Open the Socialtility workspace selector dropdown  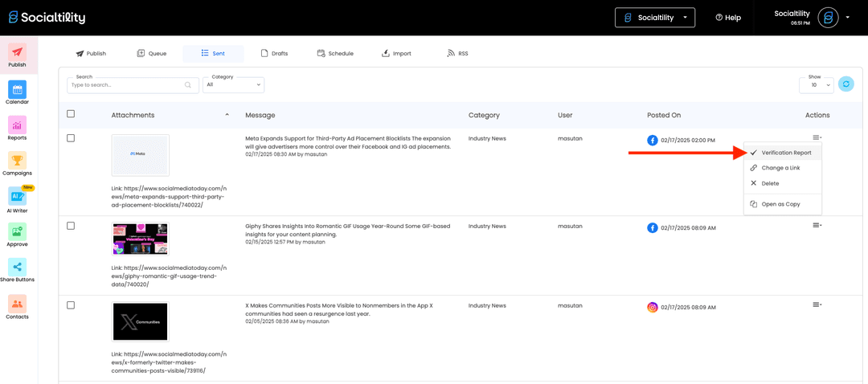tap(655, 18)
